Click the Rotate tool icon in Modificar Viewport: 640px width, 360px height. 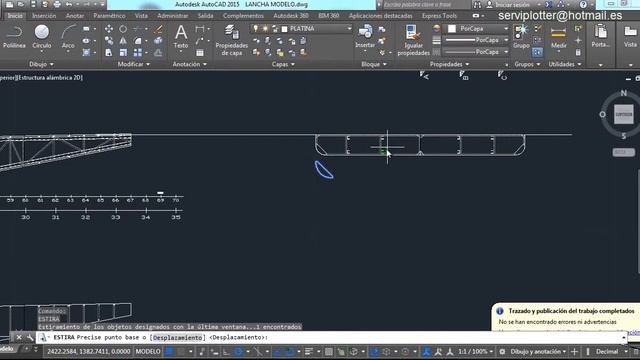point(123,29)
